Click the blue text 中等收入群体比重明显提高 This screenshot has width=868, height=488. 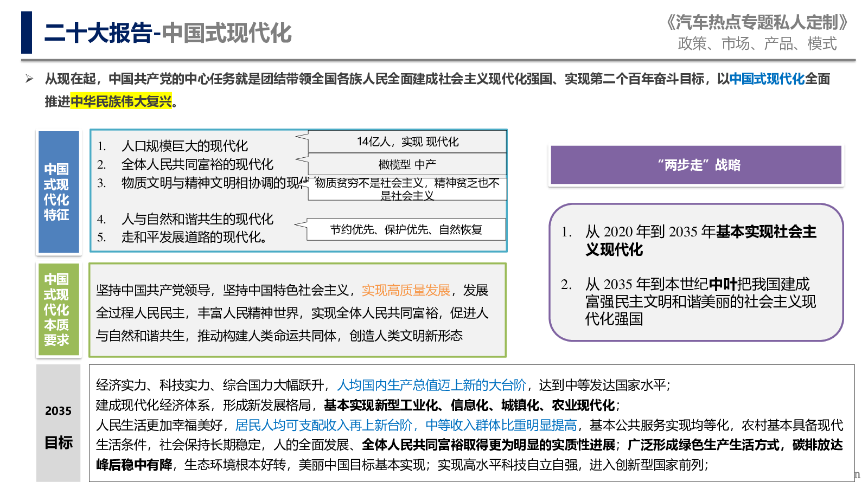click(501, 426)
